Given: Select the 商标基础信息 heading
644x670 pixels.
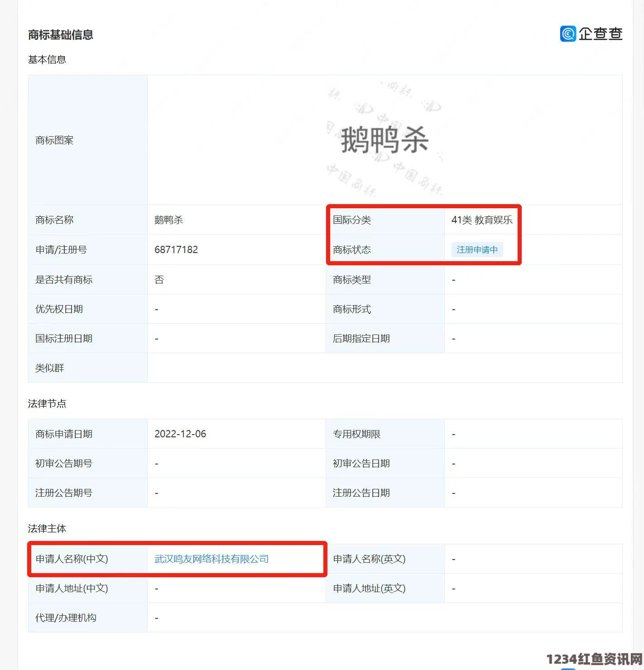Looking at the screenshot, I should pos(61,35).
